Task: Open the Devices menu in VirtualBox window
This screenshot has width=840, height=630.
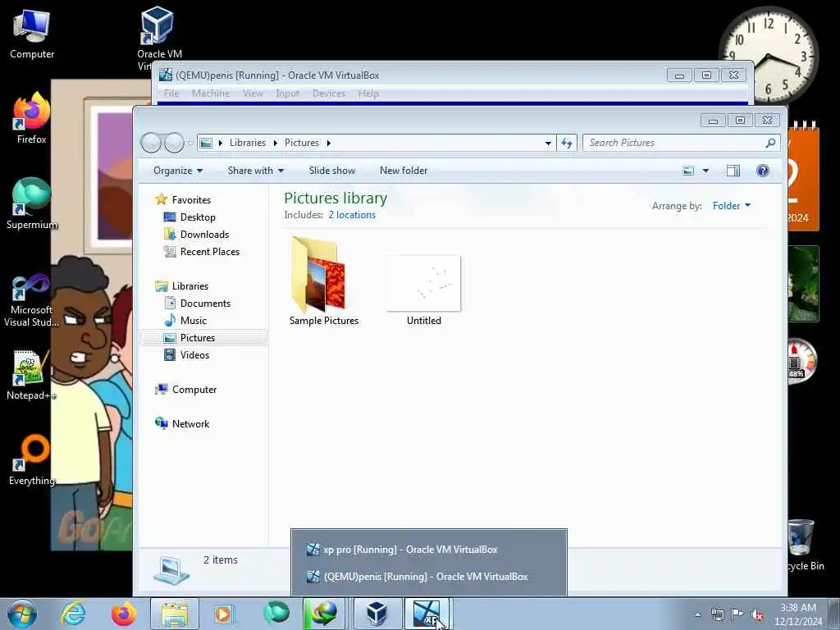Action: pyautogui.click(x=329, y=94)
